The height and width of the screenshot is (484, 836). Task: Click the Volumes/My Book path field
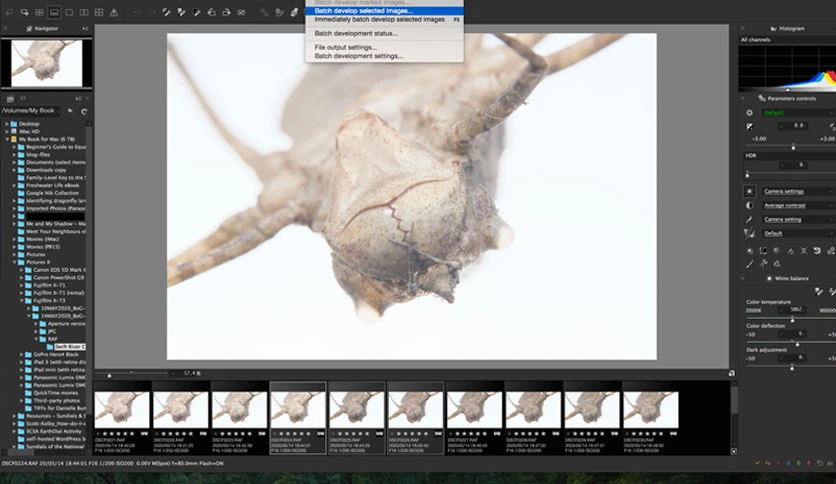[x=30, y=111]
